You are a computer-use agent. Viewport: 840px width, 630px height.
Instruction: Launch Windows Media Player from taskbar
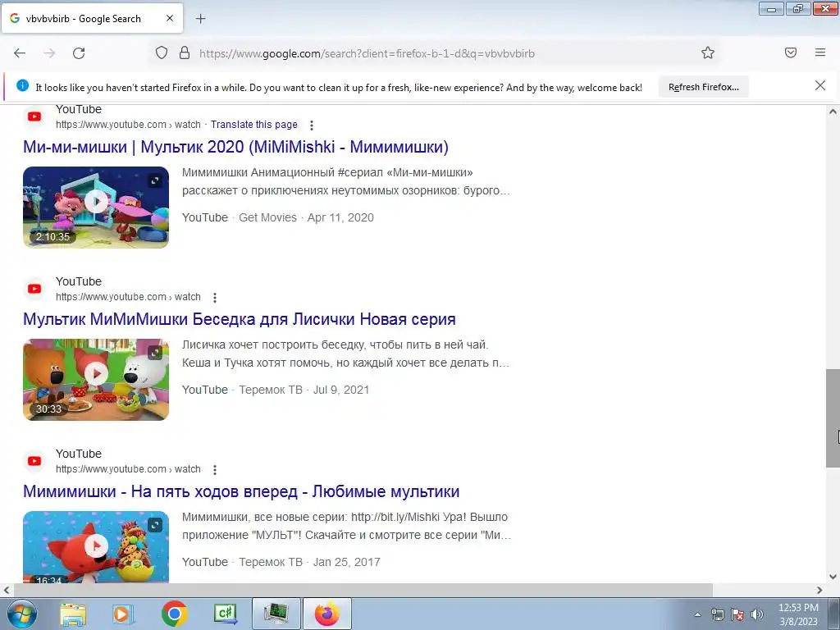click(x=123, y=614)
